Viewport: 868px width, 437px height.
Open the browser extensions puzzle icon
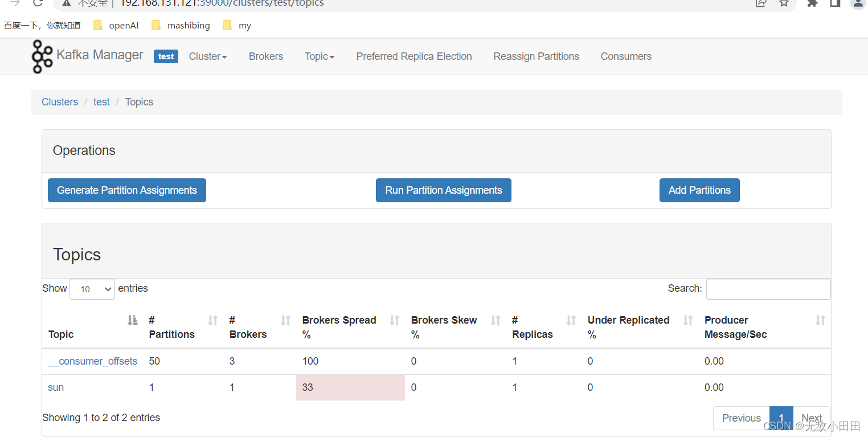813,3
